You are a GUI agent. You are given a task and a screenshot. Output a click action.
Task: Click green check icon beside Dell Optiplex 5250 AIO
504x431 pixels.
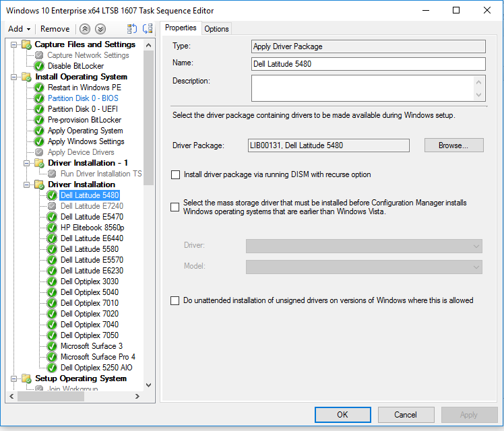coord(52,368)
